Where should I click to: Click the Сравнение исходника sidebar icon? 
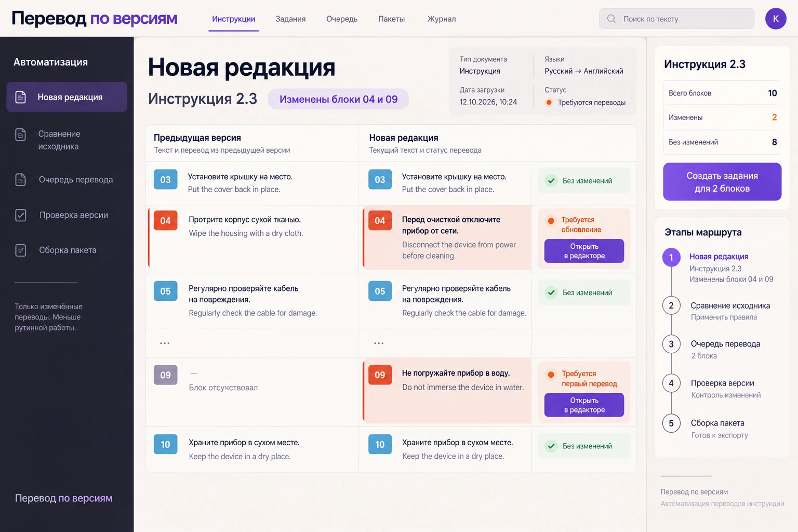[20, 135]
